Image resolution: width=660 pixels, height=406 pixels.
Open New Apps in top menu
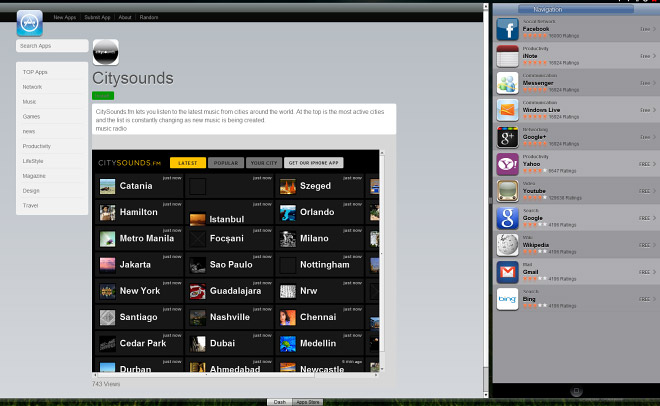click(64, 17)
